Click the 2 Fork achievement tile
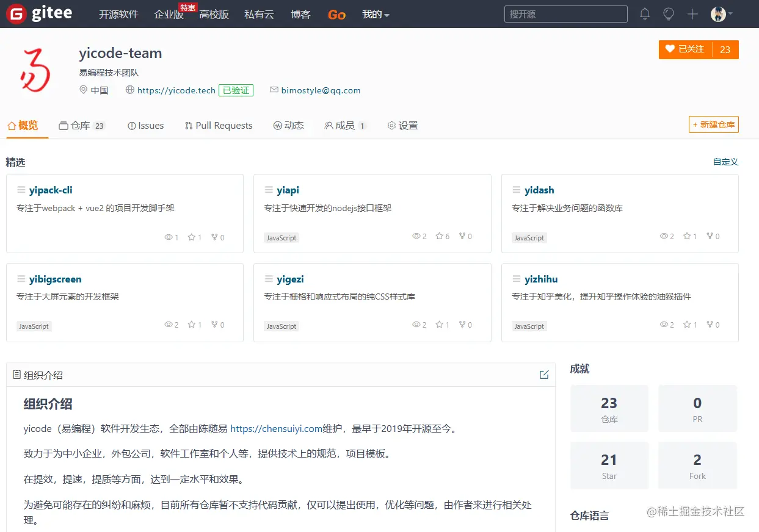This screenshot has height=532, width=759. (x=697, y=465)
